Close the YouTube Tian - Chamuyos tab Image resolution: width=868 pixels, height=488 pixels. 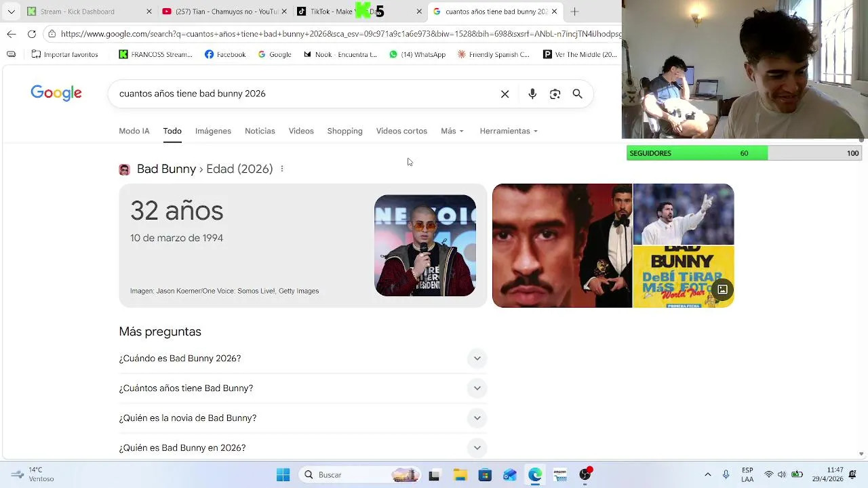(x=284, y=12)
